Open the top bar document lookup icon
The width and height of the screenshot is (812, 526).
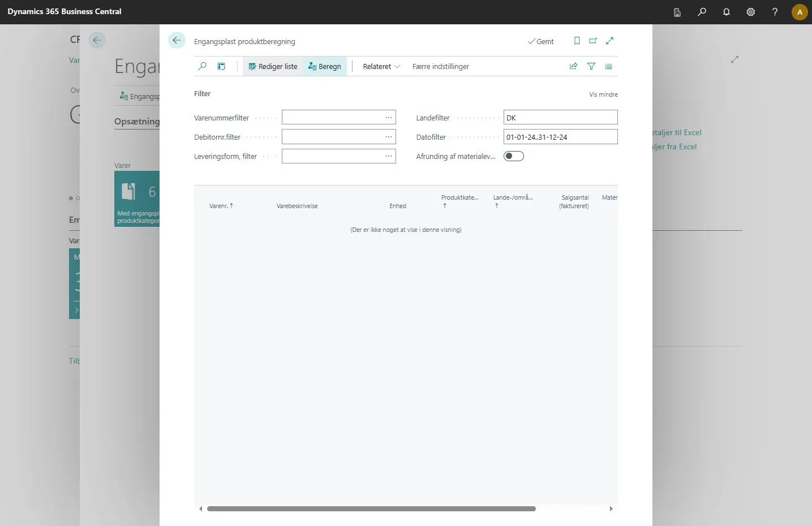[x=677, y=12]
